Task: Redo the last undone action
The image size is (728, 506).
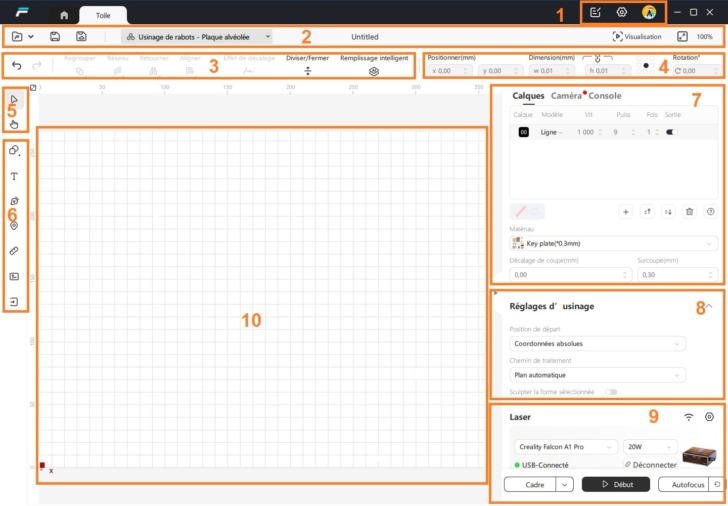Action: 37,65
